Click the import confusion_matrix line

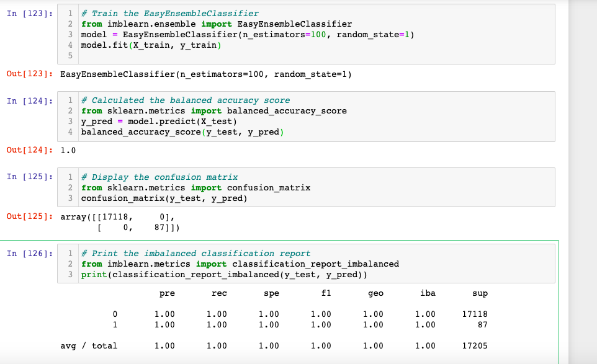click(195, 188)
